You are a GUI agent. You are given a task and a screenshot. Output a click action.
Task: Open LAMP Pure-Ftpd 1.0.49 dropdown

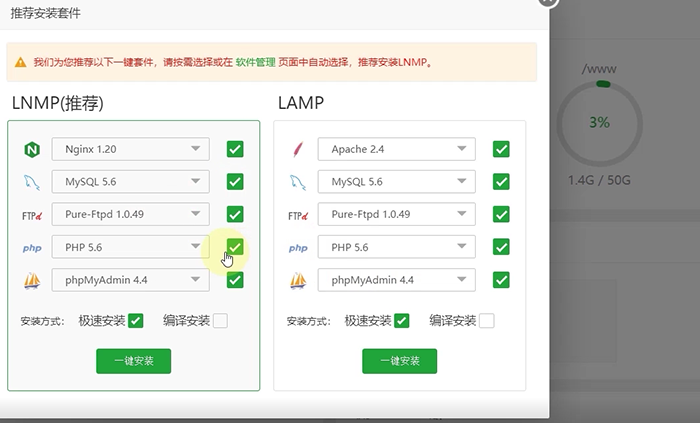(396, 214)
